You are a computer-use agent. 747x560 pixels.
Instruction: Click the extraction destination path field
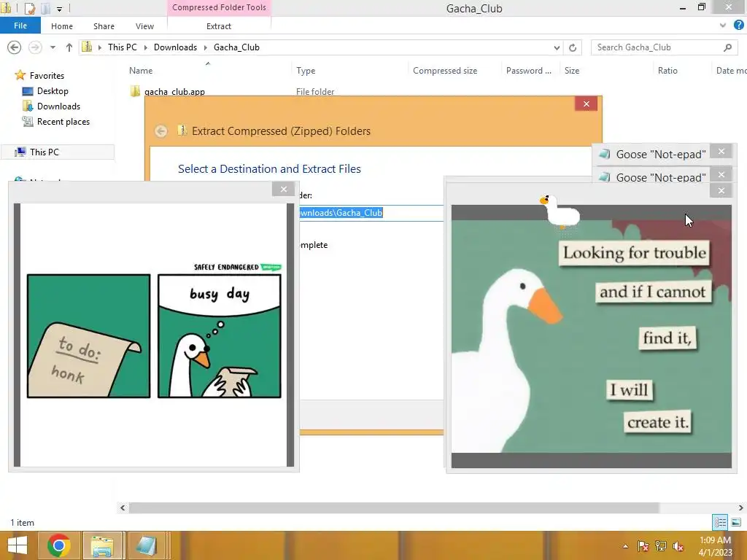[x=371, y=213]
